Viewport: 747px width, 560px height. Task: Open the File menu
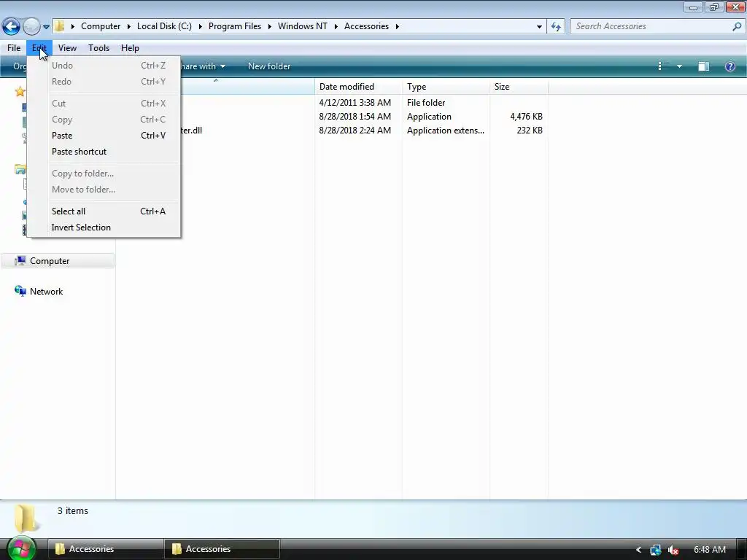click(x=14, y=48)
